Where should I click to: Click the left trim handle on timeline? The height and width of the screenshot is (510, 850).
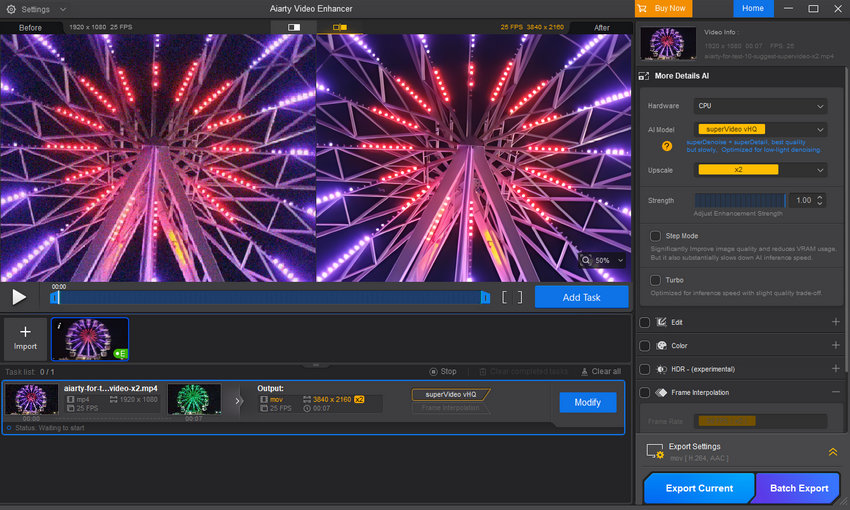point(54,297)
